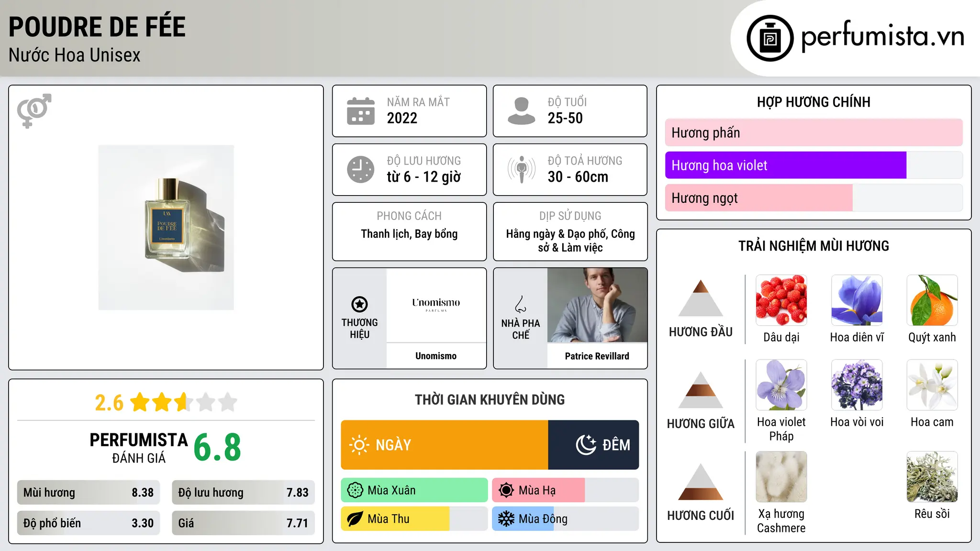Click the từ 6 - 12 giờ longevity value
980x551 pixels.
(424, 177)
